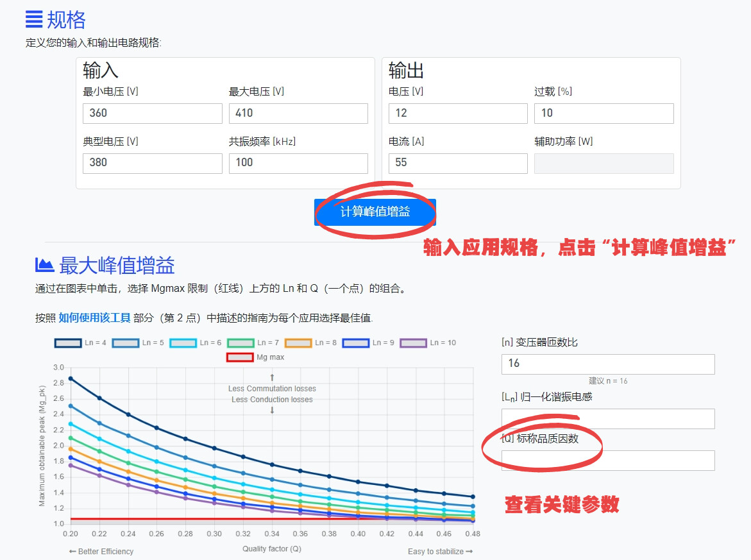Click the 电流 field with 55
Viewport: 751px width, 560px height.
(458, 164)
